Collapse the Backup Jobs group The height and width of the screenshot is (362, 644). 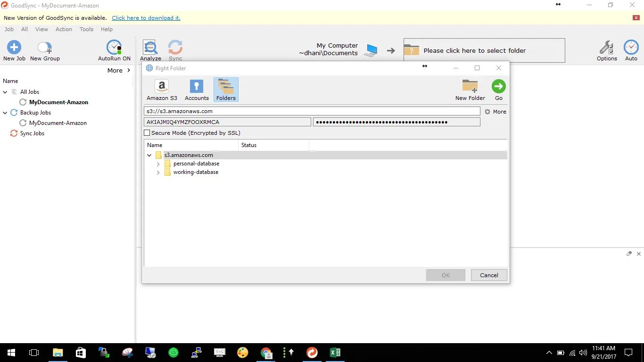click(x=5, y=113)
